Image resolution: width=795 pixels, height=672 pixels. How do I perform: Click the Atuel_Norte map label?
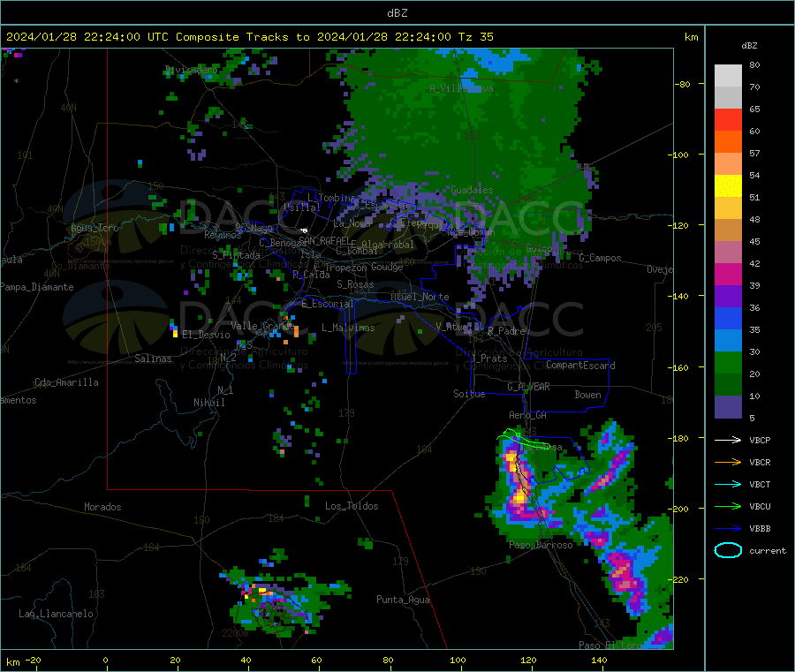click(x=420, y=297)
